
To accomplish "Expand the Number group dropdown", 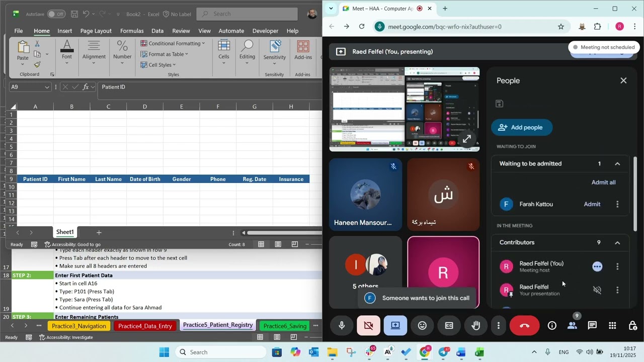I will coord(122,63).
